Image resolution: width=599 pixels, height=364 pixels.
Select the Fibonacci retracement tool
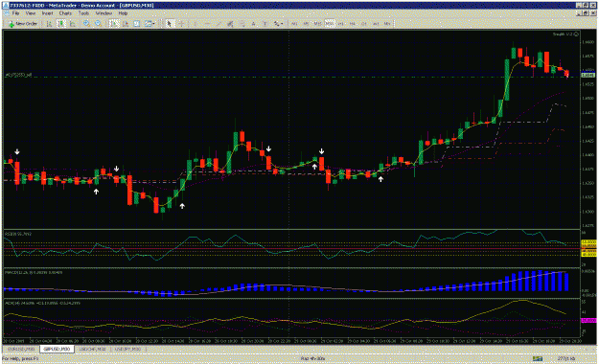click(242, 24)
